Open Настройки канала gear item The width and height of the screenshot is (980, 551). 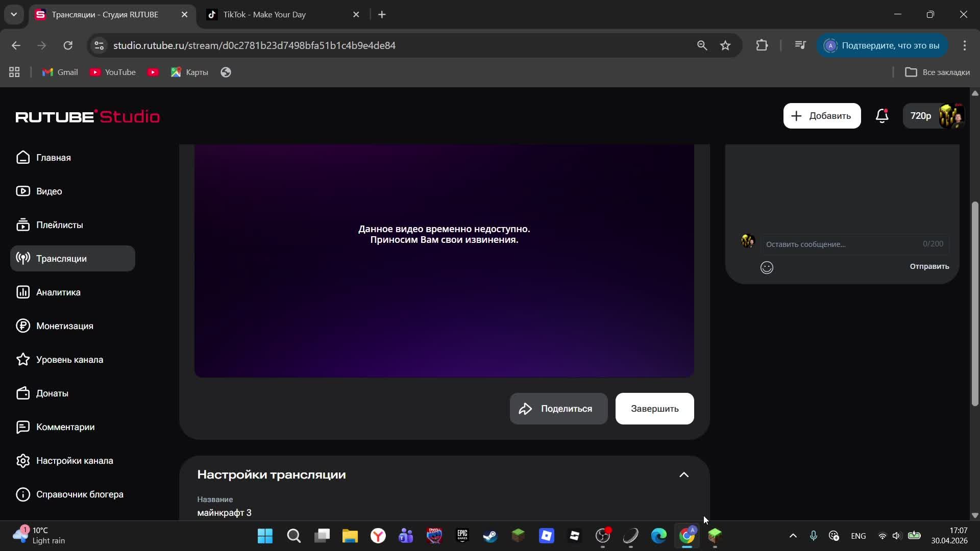(x=75, y=461)
